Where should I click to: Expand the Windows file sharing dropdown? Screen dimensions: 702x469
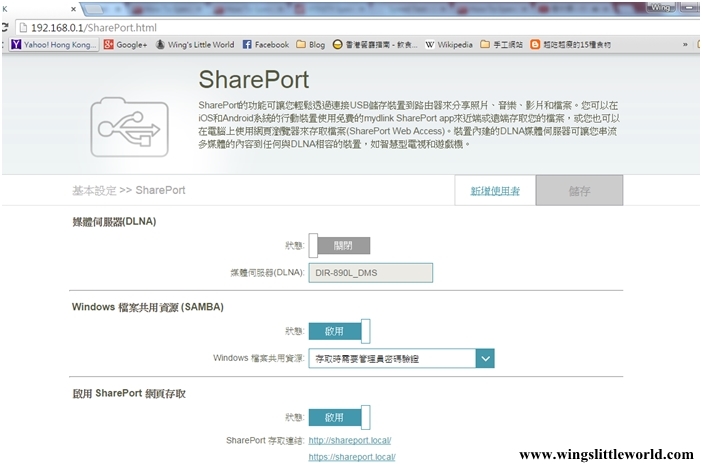[484, 358]
